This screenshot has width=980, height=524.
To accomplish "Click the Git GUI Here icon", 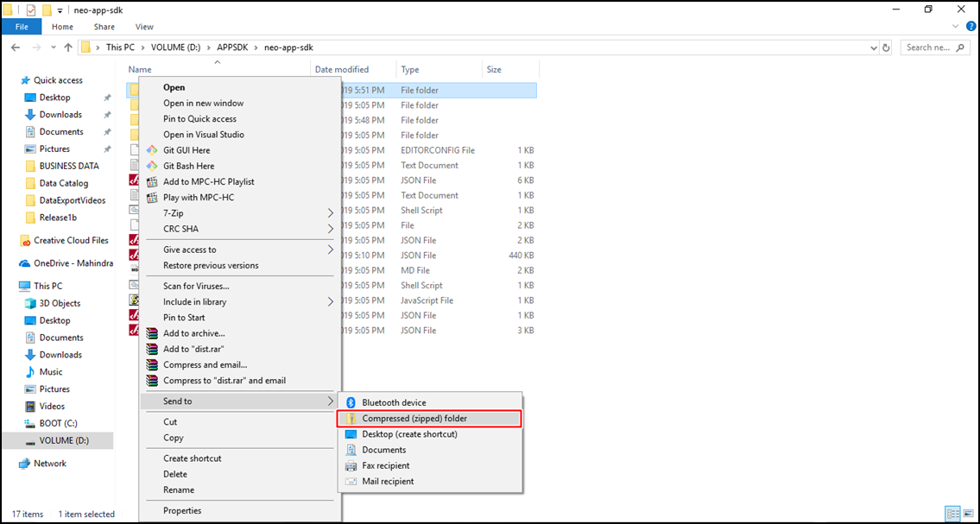I will 151,150.
